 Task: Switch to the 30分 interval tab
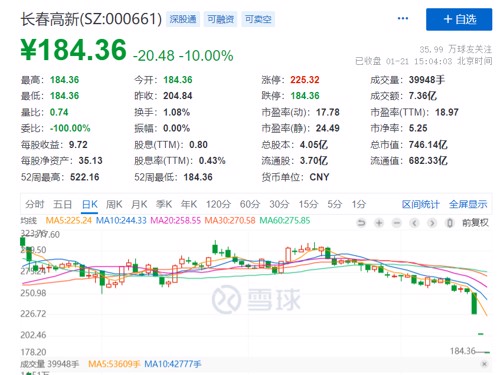[279, 204]
